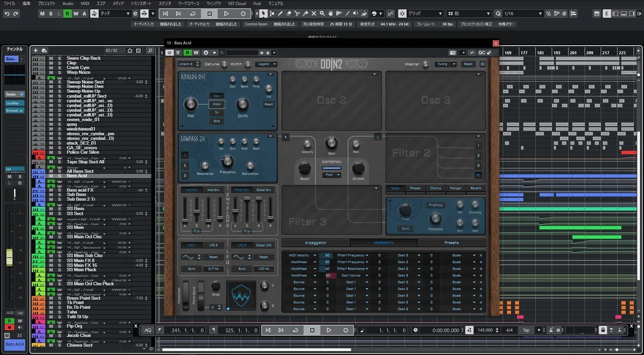This screenshot has height=355, width=644.
Task: Open plugin snapshot camera icon
Action: pos(452,53)
